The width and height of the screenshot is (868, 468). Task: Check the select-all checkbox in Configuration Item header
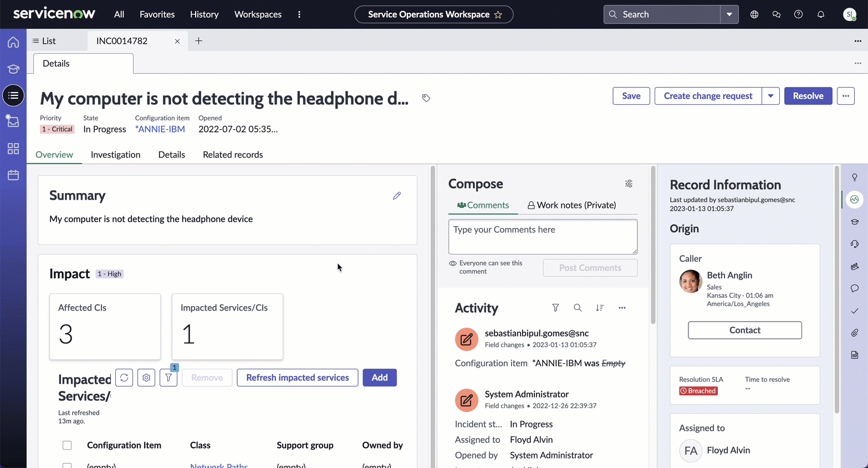pos(67,445)
